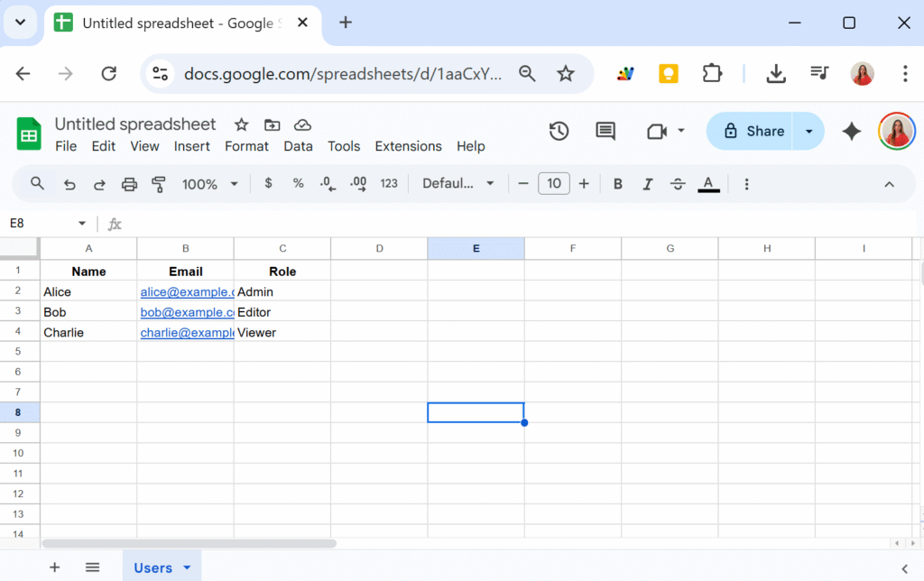The width and height of the screenshot is (924, 581).
Task: Open the Insert menu
Action: [x=191, y=146]
